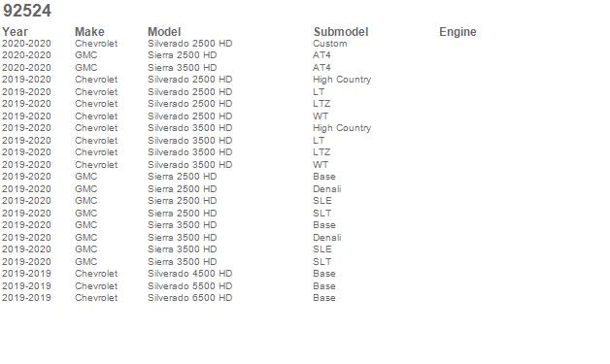
Task: Click the 92524 part number heading
Action: (x=27, y=11)
